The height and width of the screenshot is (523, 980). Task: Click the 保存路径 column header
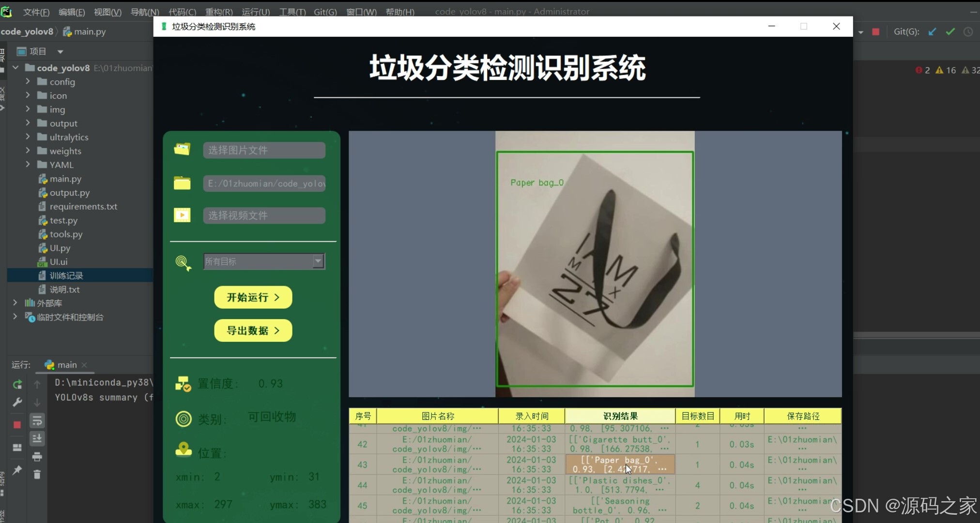click(x=803, y=416)
